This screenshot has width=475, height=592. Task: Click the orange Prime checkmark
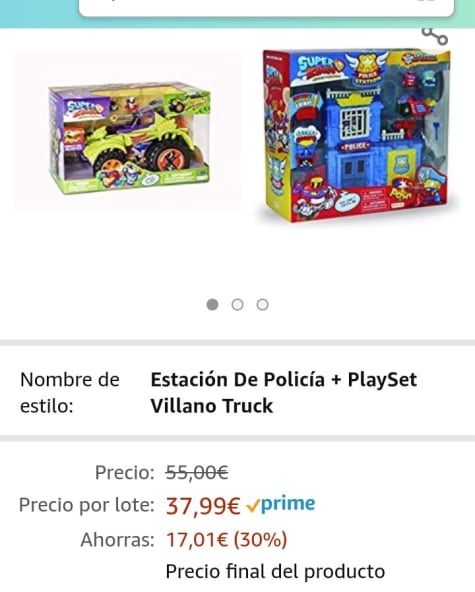[x=253, y=506]
